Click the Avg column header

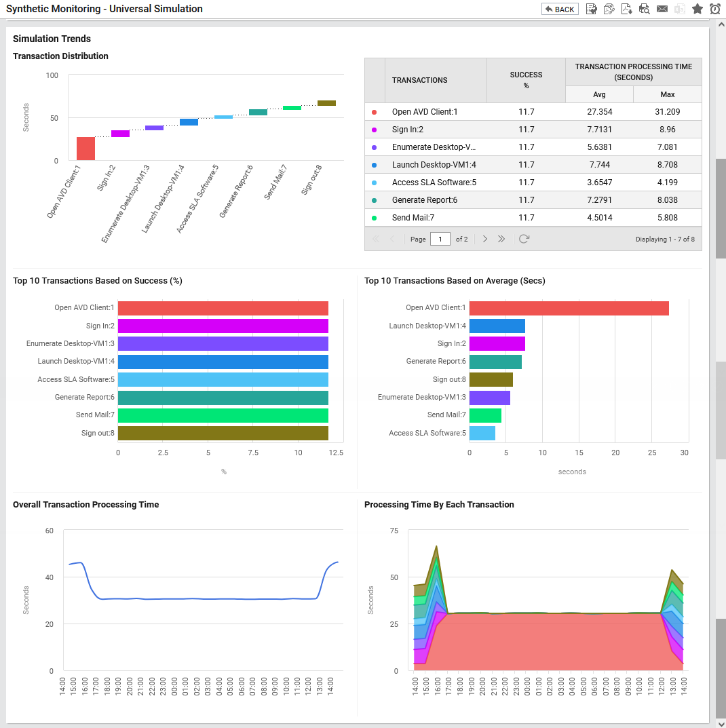point(599,94)
